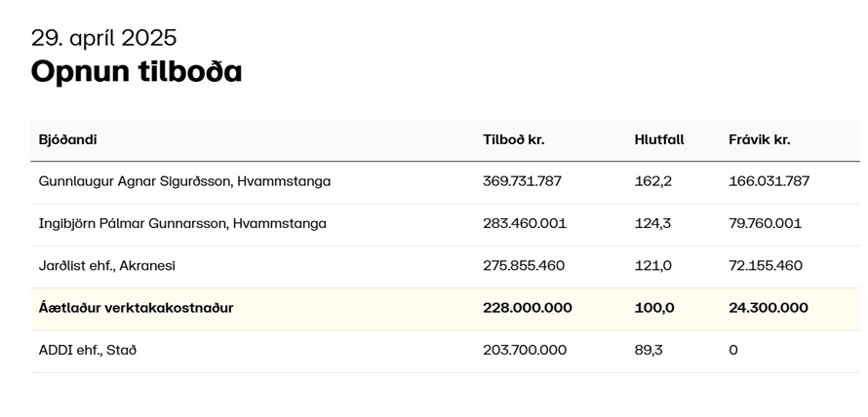Click the percentage value 162,2

(x=653, y=181)
